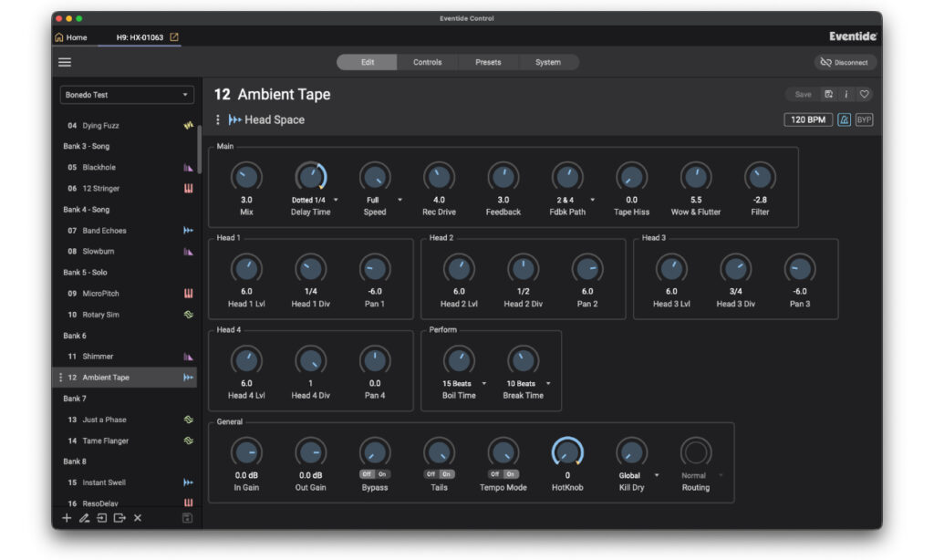Set the Tails switch to On

447,474
